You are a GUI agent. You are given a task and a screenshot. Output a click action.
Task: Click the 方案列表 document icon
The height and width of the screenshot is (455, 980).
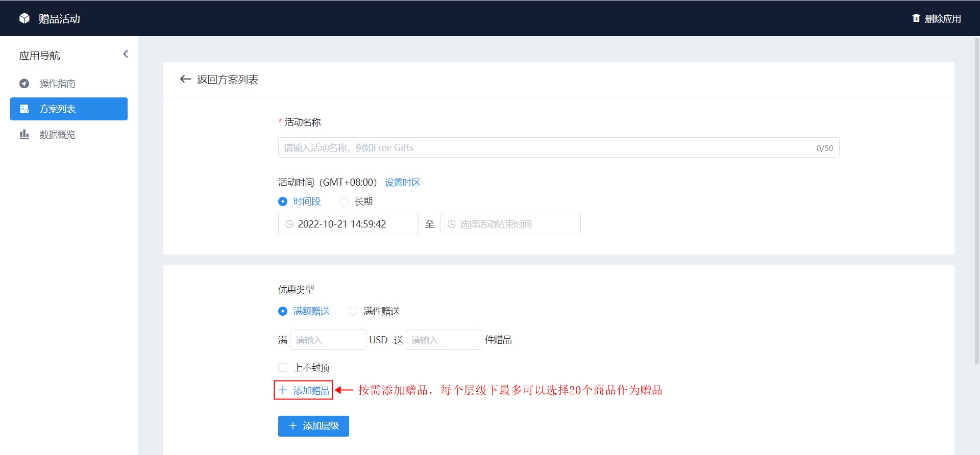(24, 109)
